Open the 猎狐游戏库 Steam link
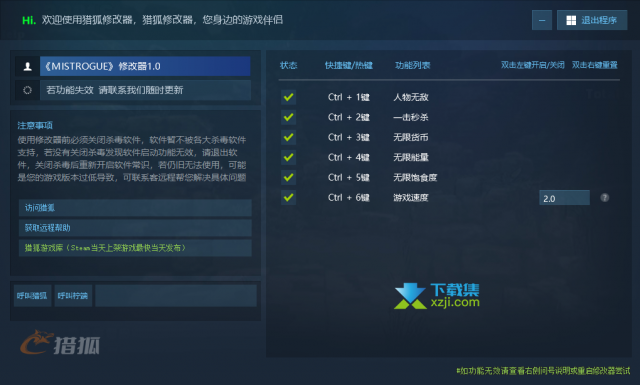The width and height of the screenshot is (640, 385). pos(135,248)
